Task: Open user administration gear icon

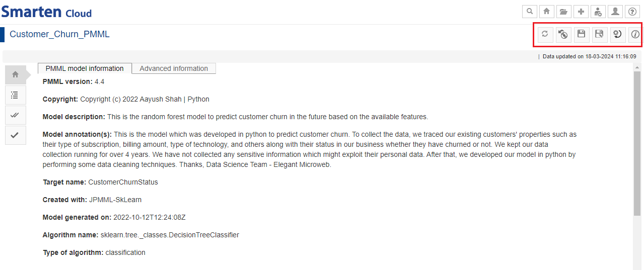Action: (598, 12)
